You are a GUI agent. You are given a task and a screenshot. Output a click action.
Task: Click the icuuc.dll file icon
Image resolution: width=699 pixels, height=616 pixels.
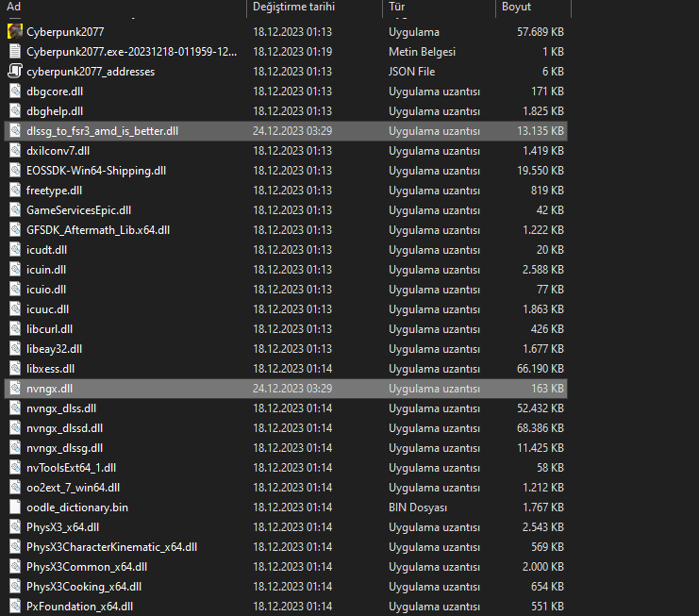[15, 308]
